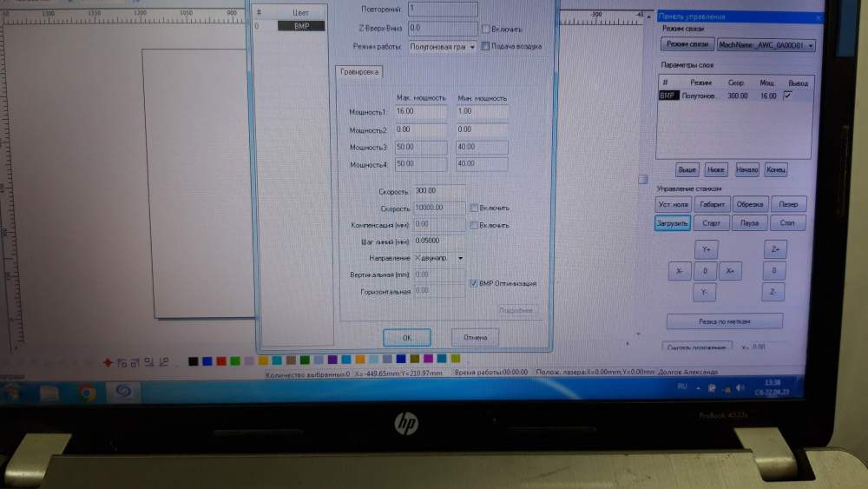Image resolution: width=868 pixels, height=489 pixels.
Task: Select the Гравировка tab
Action: [358, 72]
